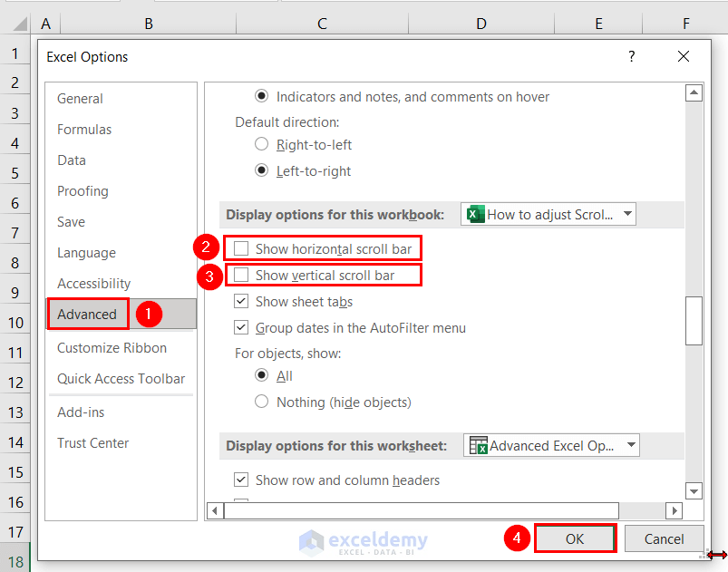
Task: Click the 'For objects, show:' label
Action: pyautogui.click(x=288, y=354)
